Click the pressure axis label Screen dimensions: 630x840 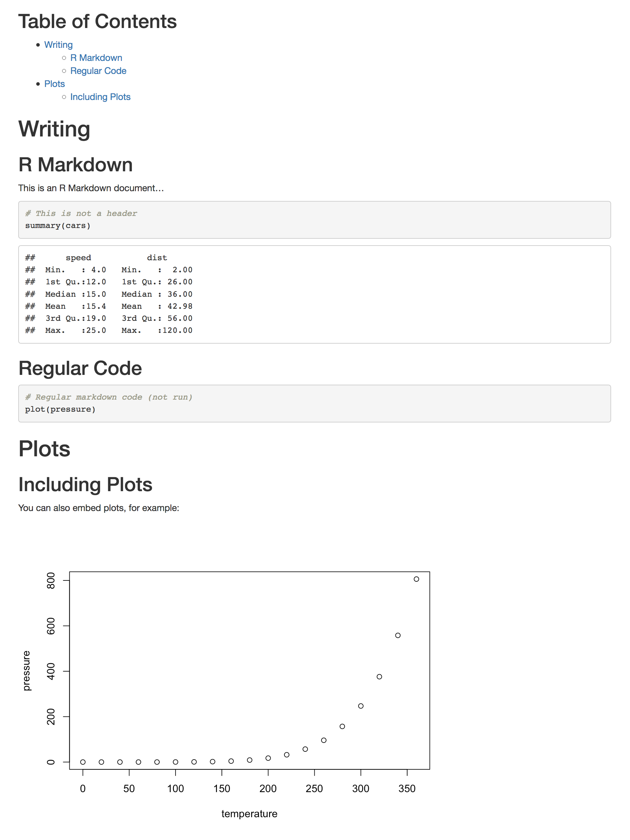pyautogui.click(x=26, y=671)
